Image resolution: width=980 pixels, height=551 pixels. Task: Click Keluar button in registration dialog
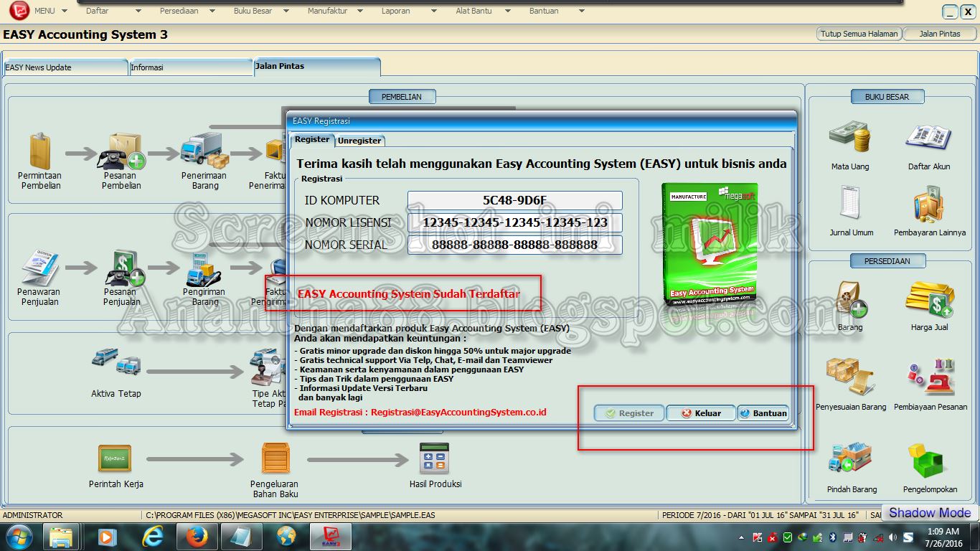(x=700, y=413)
